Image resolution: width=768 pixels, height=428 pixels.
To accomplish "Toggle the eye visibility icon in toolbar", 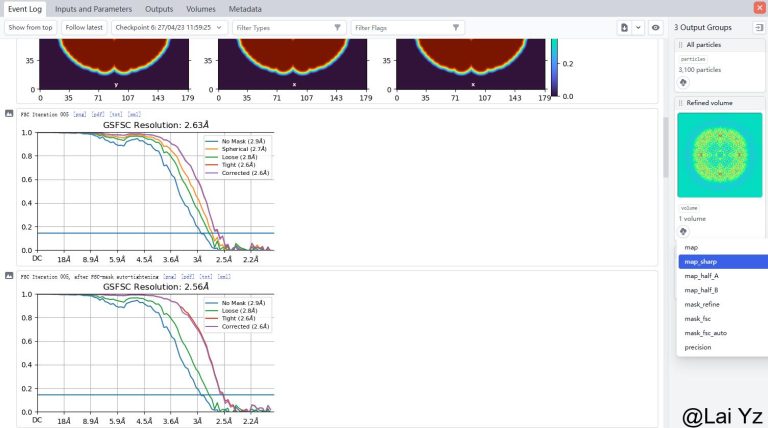I will [x=656, y=28].
